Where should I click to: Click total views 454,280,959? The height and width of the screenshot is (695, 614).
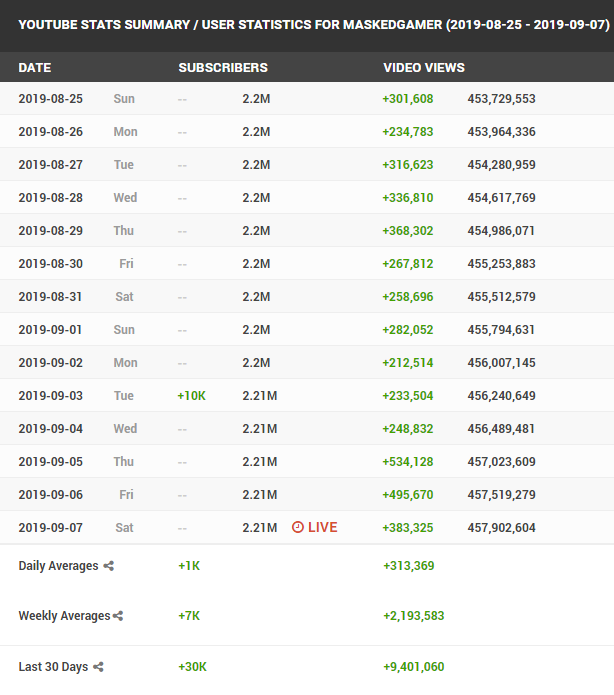click(501, 165)
